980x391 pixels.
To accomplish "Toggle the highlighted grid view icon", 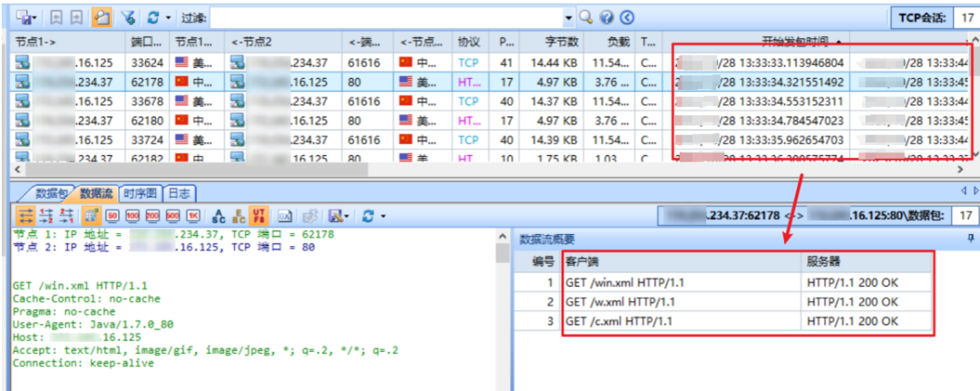I will [90, 216].
